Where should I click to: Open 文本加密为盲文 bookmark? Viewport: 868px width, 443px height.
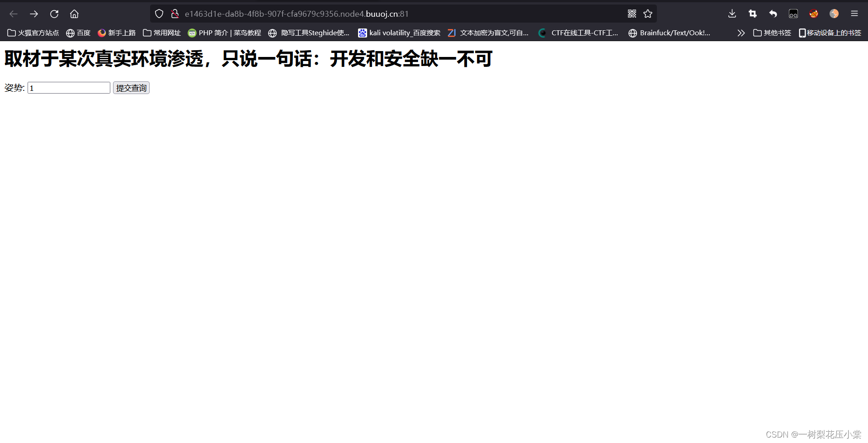click(488, 33)
